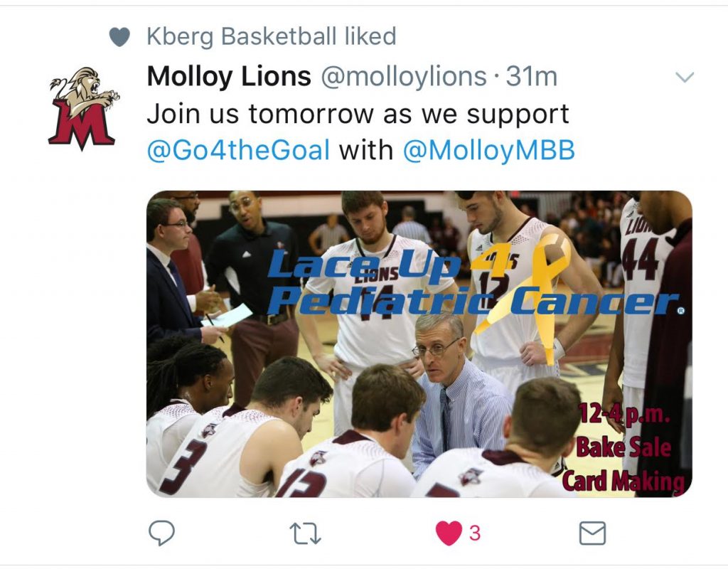Click the reply speech bubble icon
This screenshot has height=569, width=728.
161,532
